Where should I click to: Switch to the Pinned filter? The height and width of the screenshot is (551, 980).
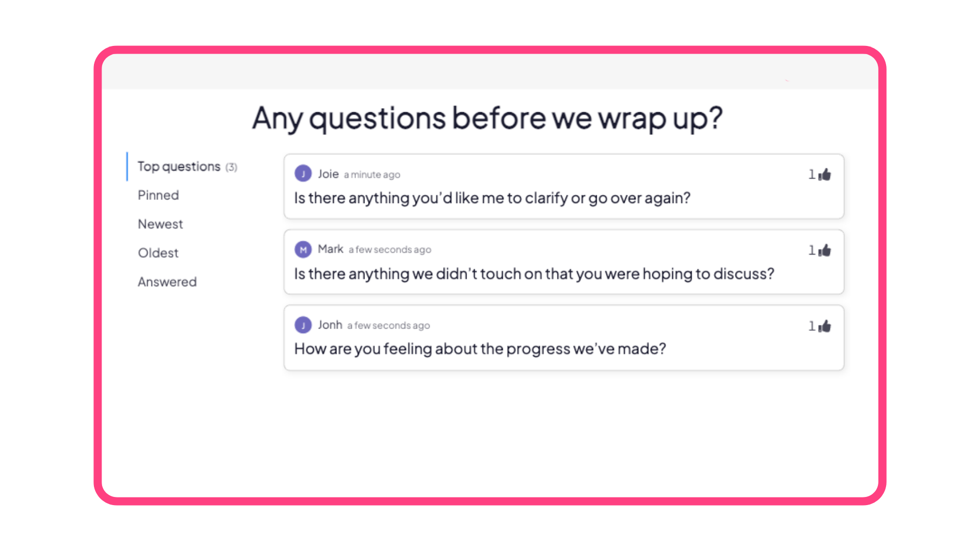[158, 195]
